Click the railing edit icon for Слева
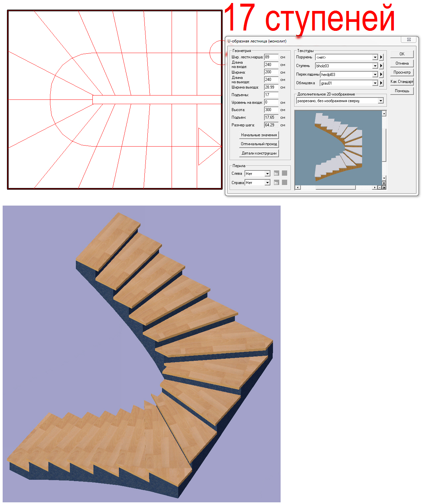The height and width of the screenshot is (504, 432). coord(276,173)
